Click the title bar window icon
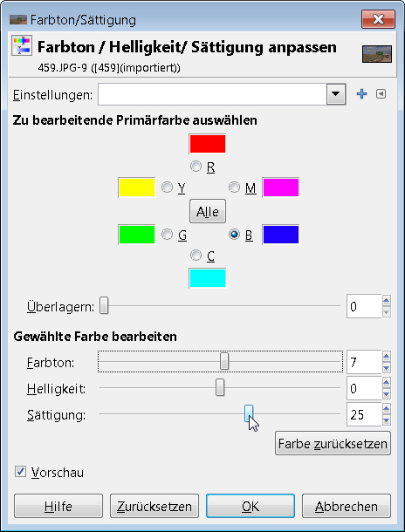Image resolution: width=405 pixels, height=532 pixels. tap(17, 20)
